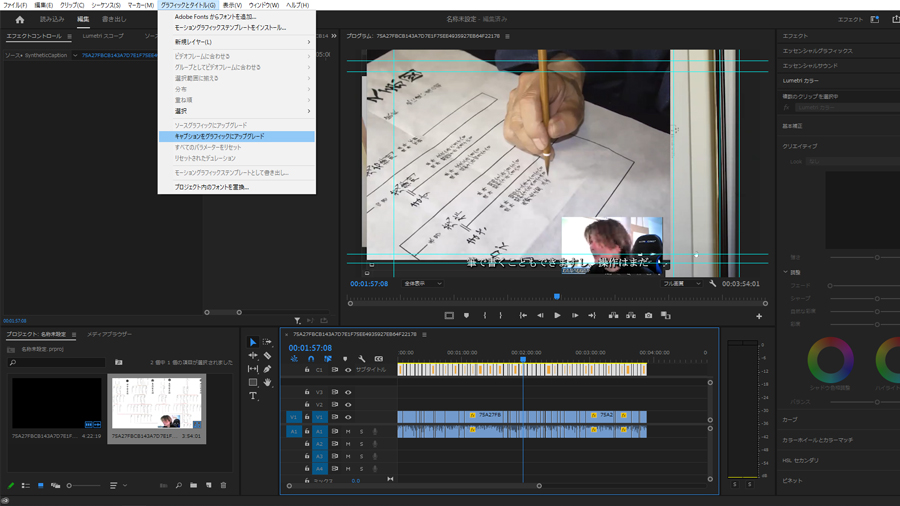900x506 pixels.
Task: Toggle subtitle track C1 visibility eye
Action: point(348,370)
